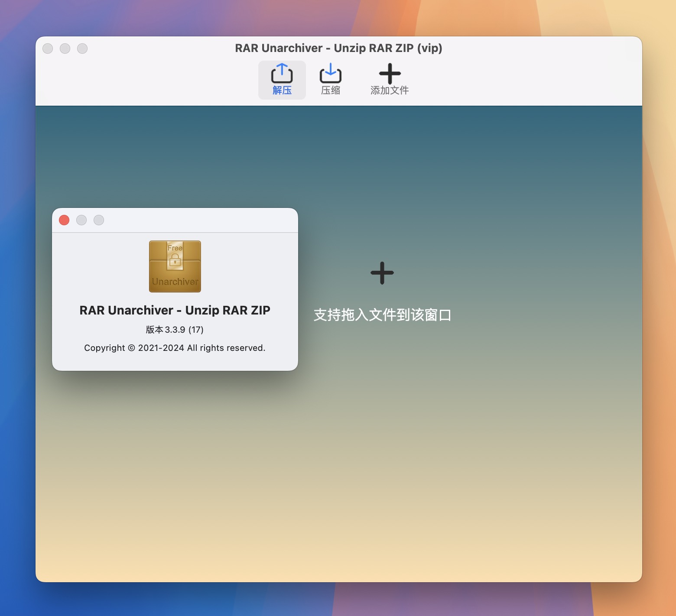Click the 添加文件 (add file) toolbar button
The height and width of the screenshot is (616, 676).
point(390,80)
